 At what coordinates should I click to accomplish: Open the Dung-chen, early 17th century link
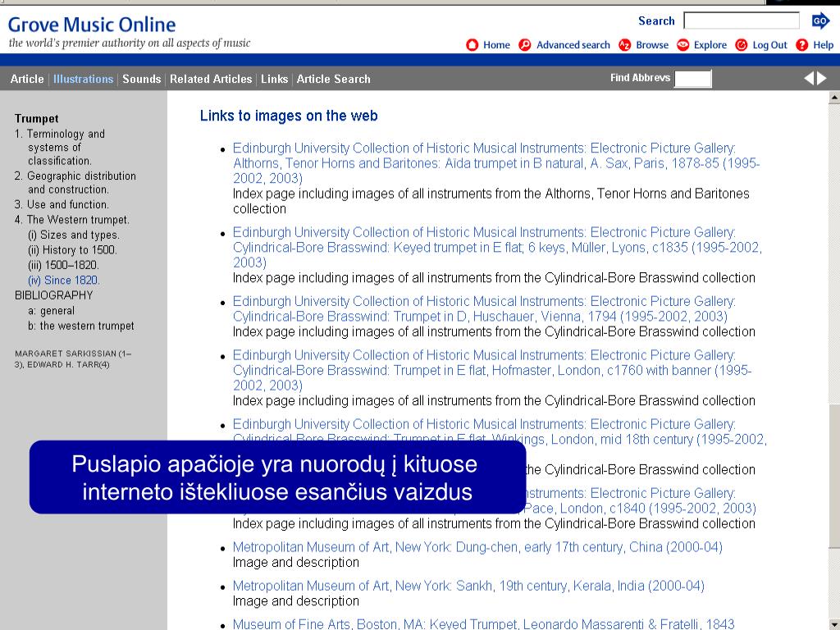(x=477, y=547)
